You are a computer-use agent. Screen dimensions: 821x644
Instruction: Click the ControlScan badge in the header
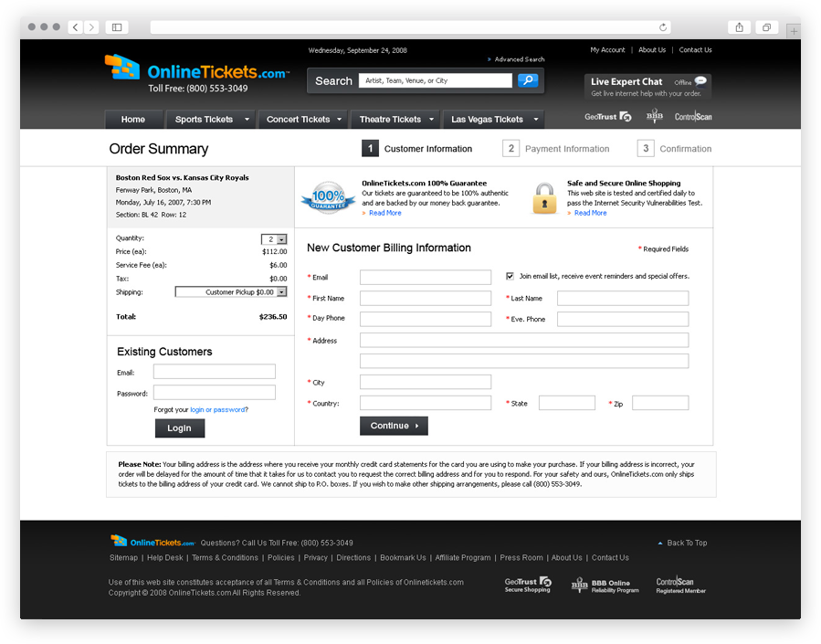point(693,117)
